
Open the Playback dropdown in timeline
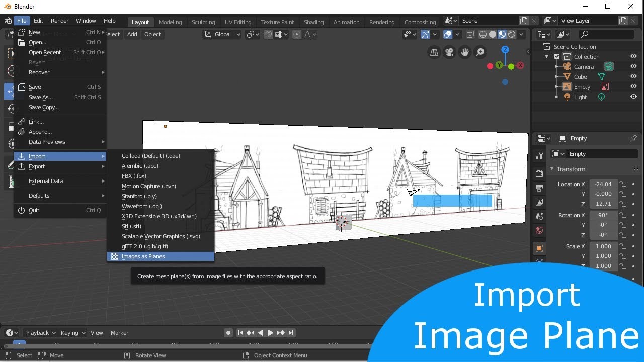coord(41,333)
